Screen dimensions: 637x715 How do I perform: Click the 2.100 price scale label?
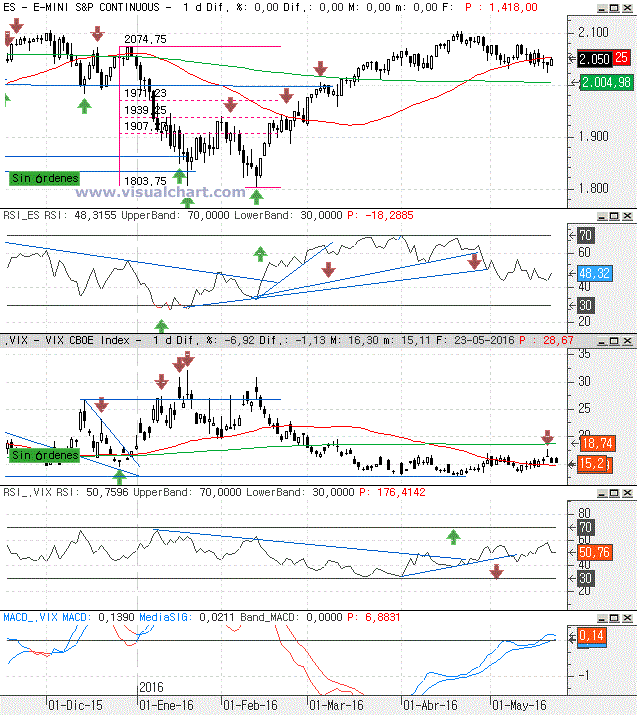[x=593, y=32]
